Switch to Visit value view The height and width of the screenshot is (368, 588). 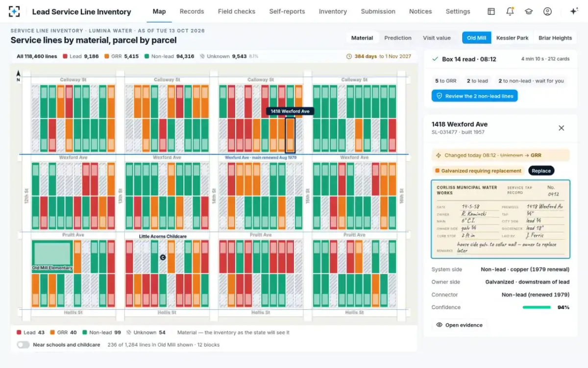coord(437,38)
